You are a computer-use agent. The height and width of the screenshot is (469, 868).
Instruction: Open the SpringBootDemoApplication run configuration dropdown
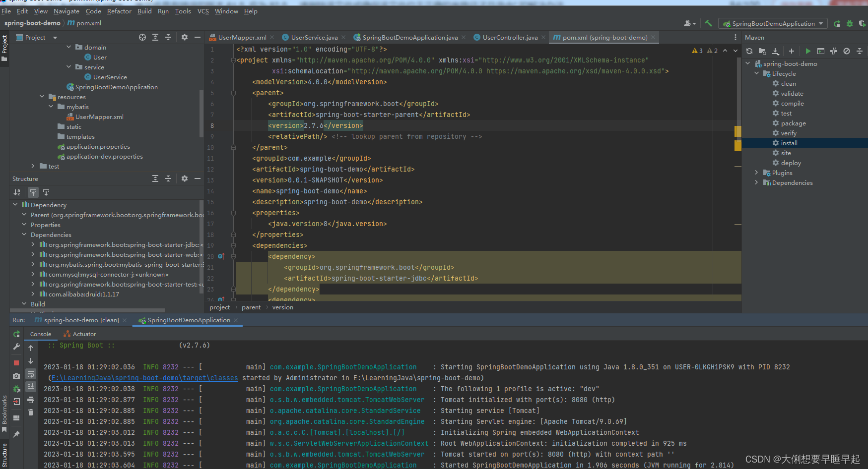pyautogui.click(x=773, y=23)
